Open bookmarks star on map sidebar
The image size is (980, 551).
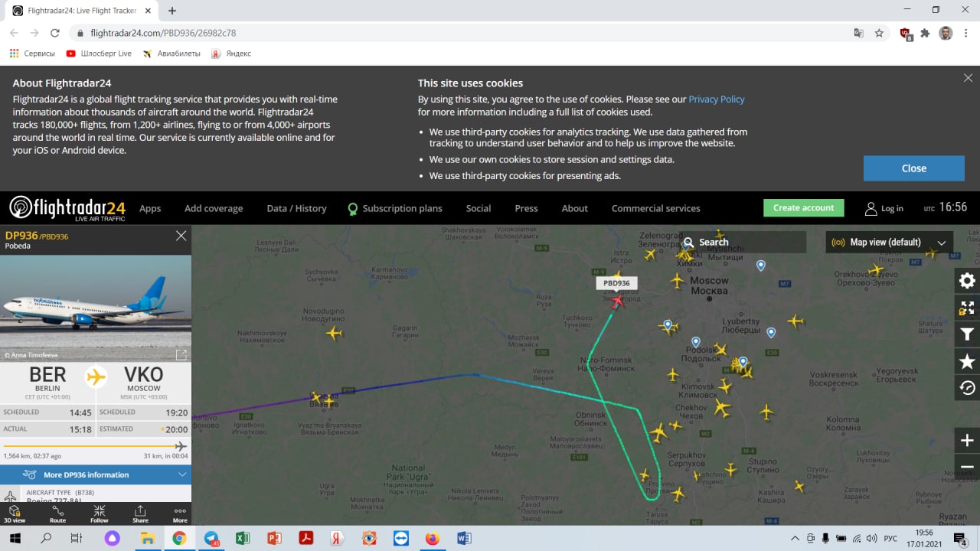tap(967, 361)
